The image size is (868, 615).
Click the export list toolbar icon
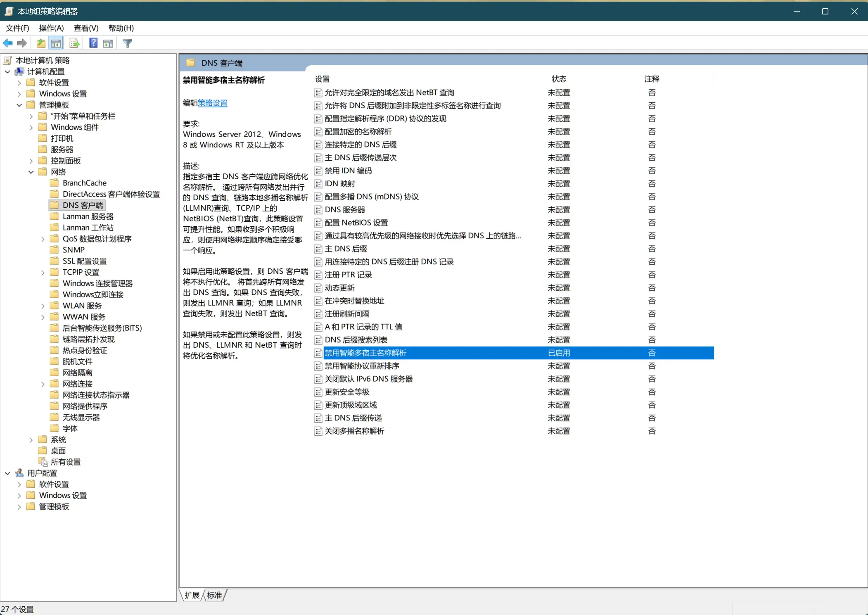click(x=74, y=43)
